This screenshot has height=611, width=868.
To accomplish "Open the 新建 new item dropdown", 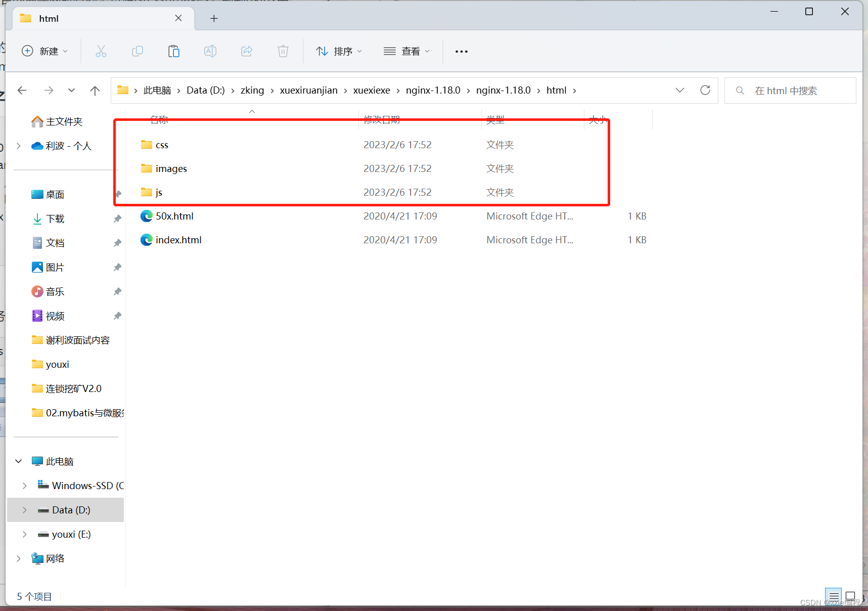I will (44, 51).
